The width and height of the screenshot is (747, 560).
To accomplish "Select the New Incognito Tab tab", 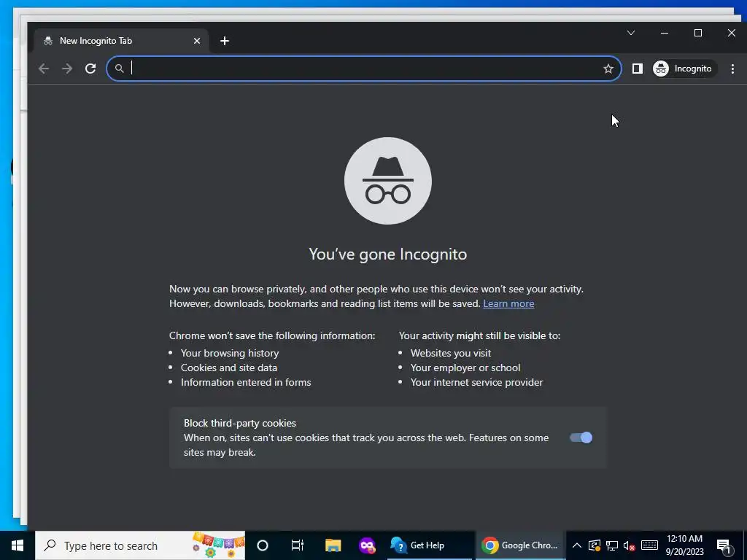I will [121, 41].
